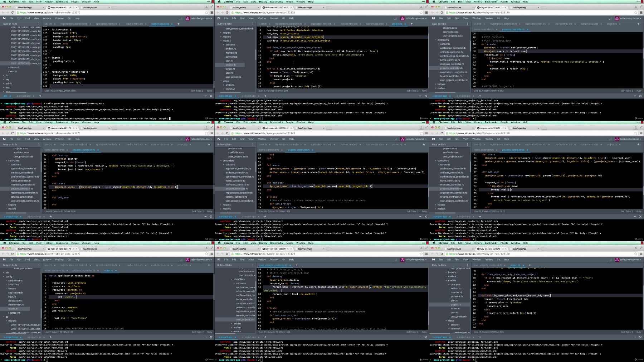644x362 pixels.
Task: Minimize terminal panel in custom.css.scss window
Action: [x=206, y=96]
